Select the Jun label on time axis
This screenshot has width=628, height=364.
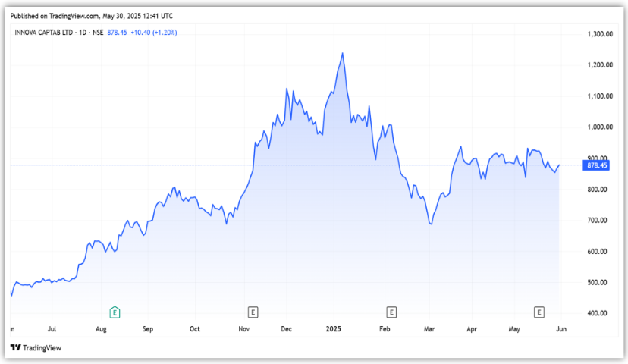(560, 330)
